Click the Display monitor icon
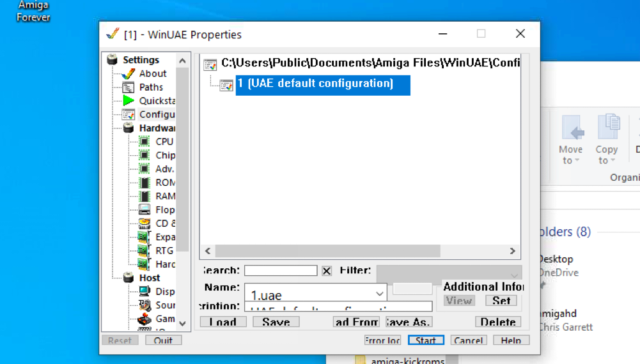The image size is (640, 364). click(144, 291)
